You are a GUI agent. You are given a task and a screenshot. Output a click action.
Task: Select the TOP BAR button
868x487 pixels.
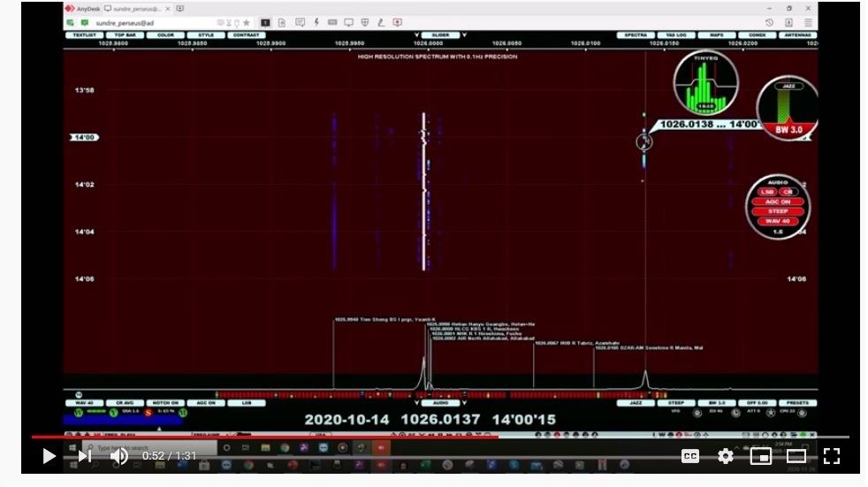[x=126, y=34]
